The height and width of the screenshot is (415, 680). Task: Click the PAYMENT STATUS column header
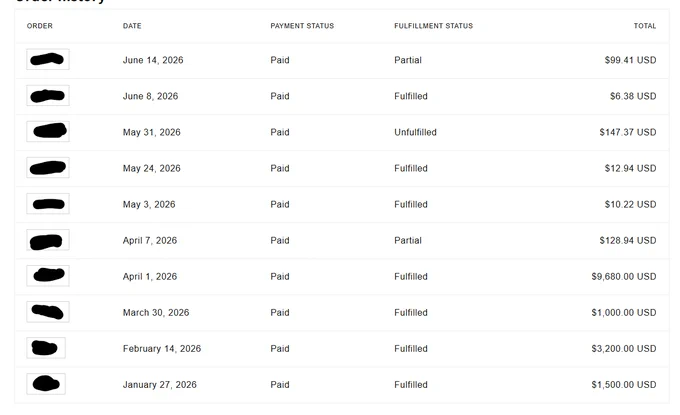click(x=302, y=26)
